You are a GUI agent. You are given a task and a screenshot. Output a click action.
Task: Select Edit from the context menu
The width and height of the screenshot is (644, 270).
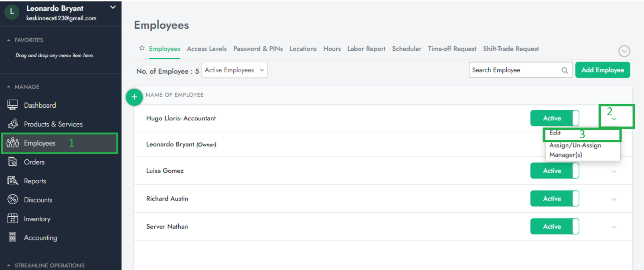click(555, 133)
